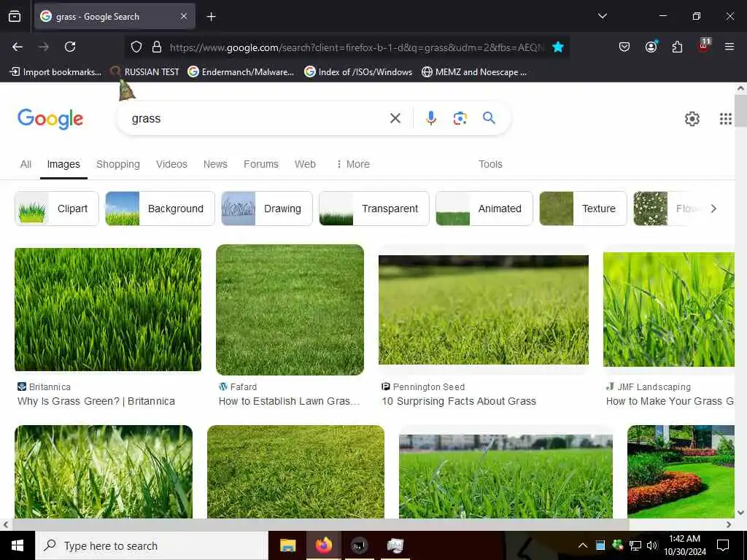Select the Images tab
This screenshot has width=747, height=560.
[x=63, y=164]
